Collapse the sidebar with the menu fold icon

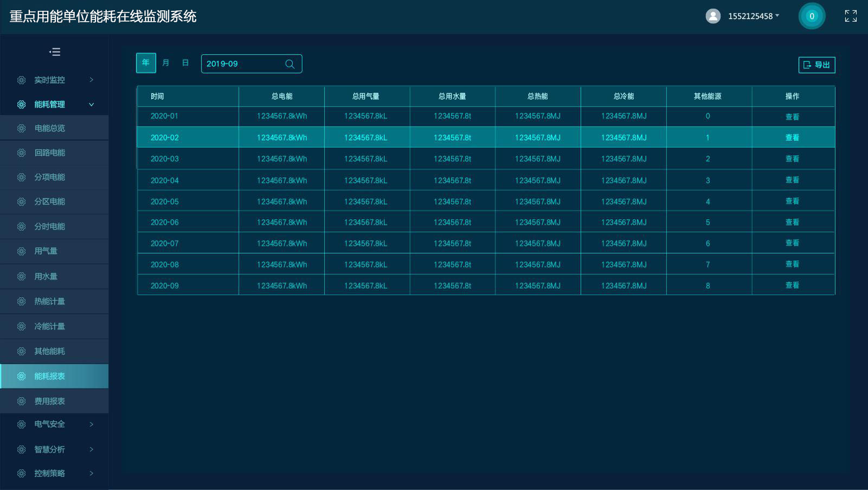point(55,52)
